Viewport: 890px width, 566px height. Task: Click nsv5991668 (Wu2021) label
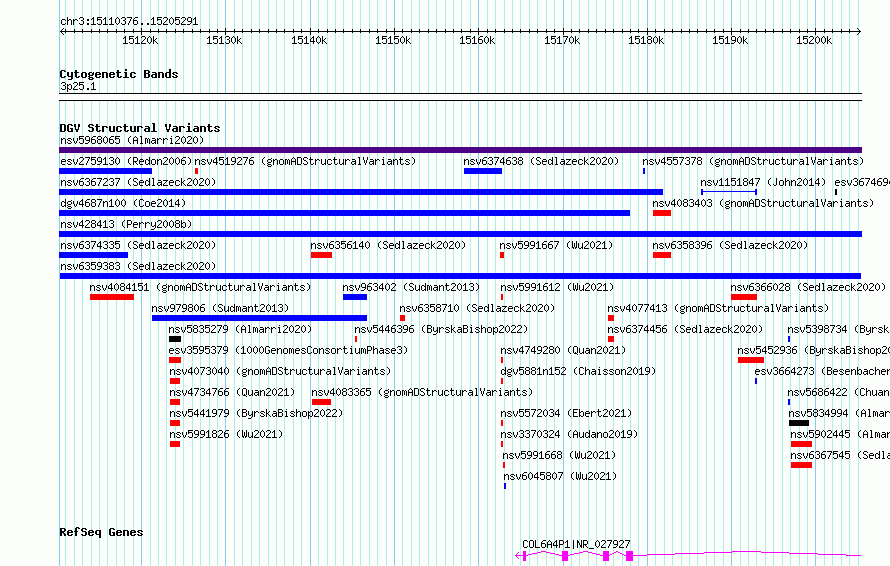(x=559, y=455)
